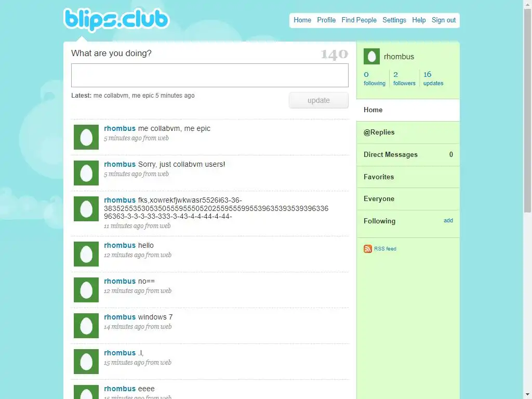Sign out of the account
532x399 pixels.
coord(444,20)
